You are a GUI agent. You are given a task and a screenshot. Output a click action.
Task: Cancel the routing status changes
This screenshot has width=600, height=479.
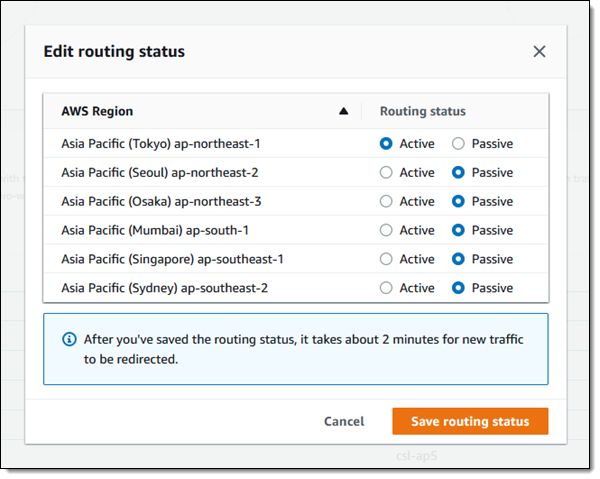coord(344,421)
